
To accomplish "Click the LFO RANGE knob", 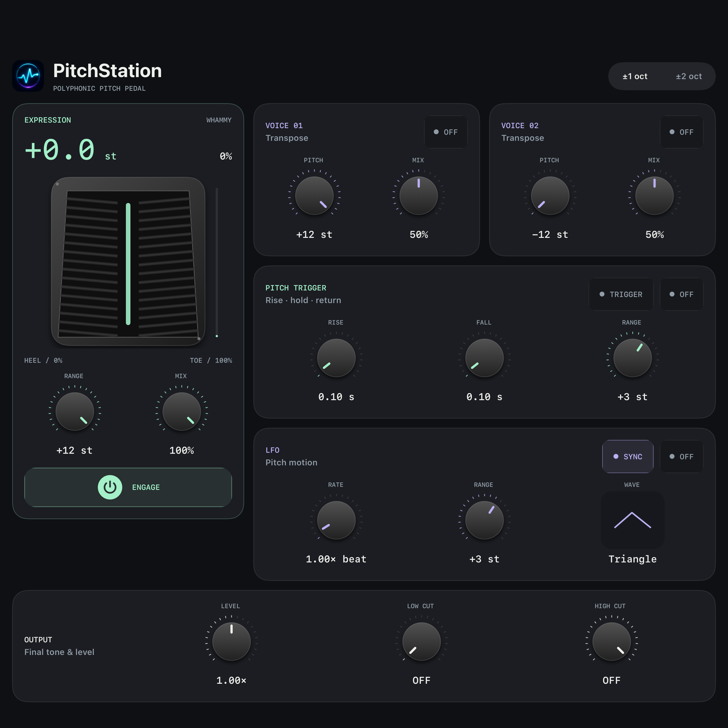I will coord(485,520).
